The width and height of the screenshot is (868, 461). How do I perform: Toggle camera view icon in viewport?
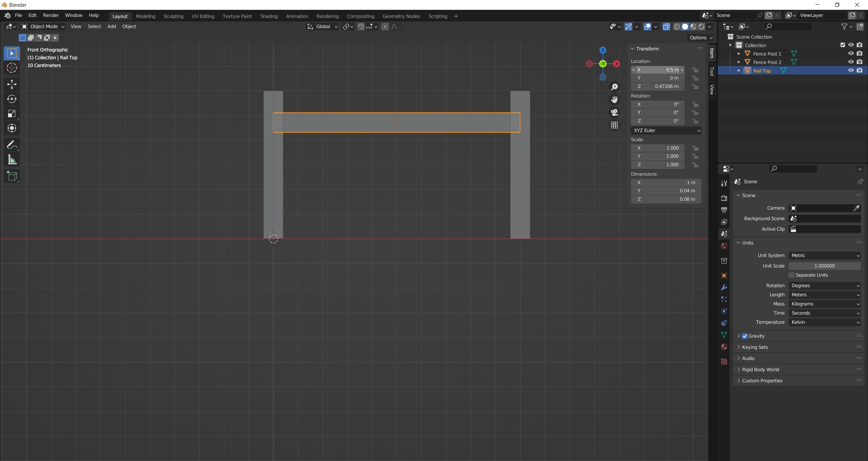point(614,112)
